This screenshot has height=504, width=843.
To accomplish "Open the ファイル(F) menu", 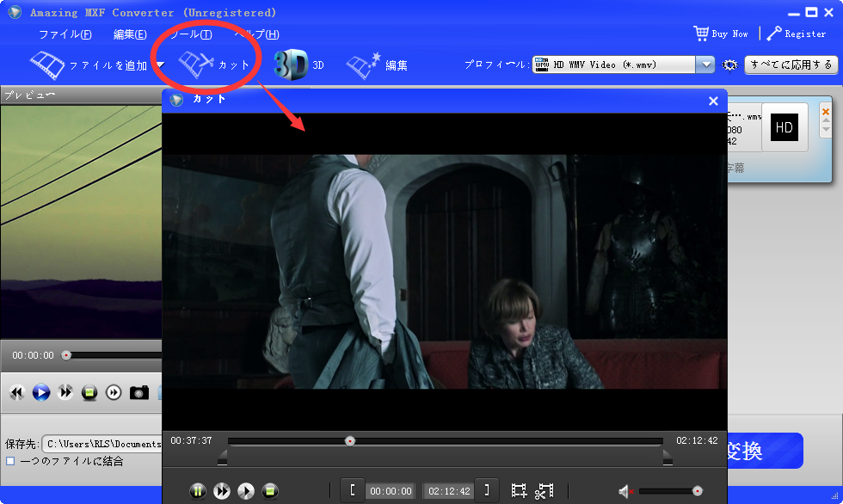I will [65, 34].
